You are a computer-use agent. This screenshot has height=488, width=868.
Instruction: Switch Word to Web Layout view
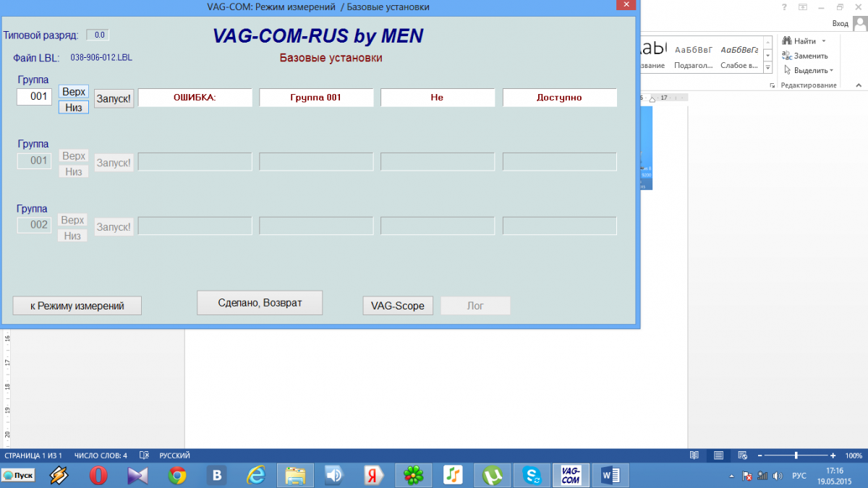point(742,455)
